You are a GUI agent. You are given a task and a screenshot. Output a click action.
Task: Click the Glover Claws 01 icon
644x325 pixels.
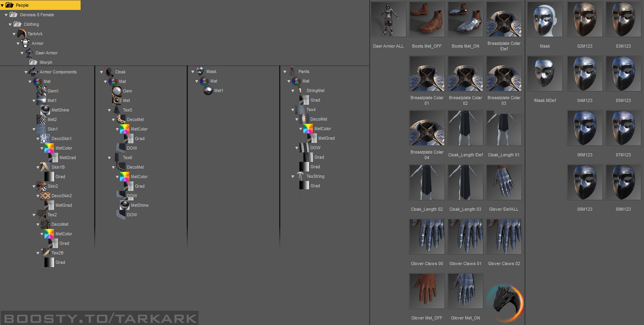click(465, 237)
